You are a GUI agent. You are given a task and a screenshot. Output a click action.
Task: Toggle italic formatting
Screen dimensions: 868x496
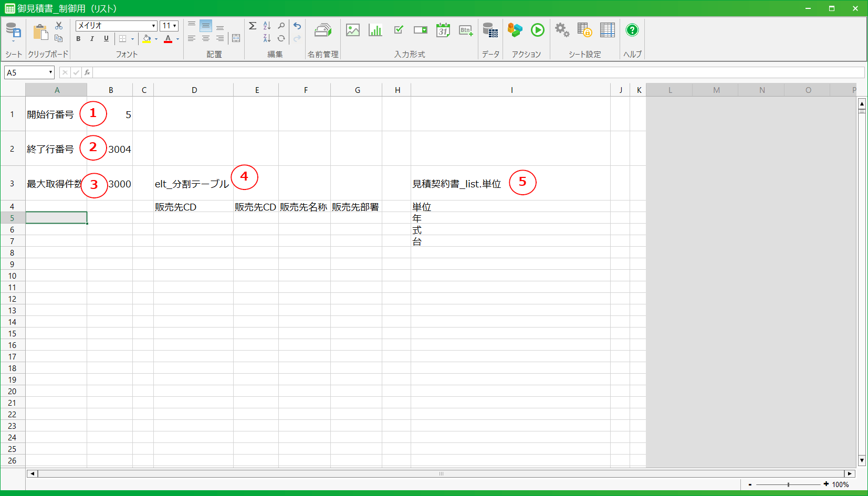click(x=92, y=39)
